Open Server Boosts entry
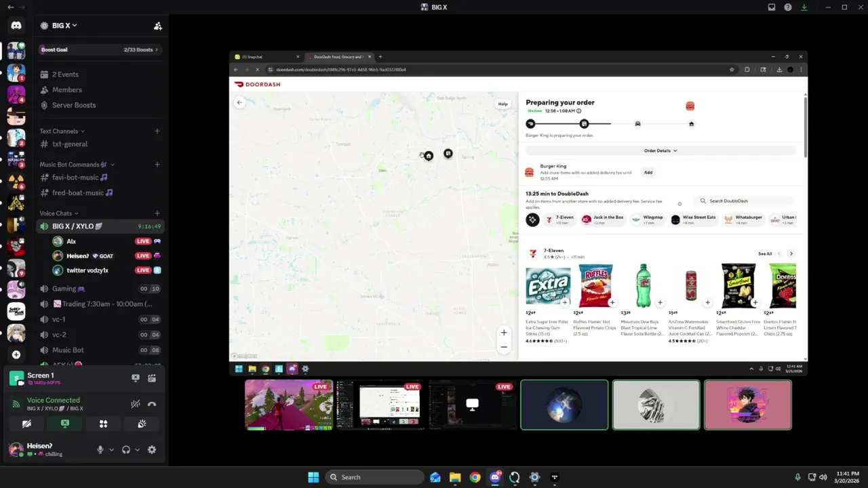Viewport: 868px width, 488px height. [99, 105]
